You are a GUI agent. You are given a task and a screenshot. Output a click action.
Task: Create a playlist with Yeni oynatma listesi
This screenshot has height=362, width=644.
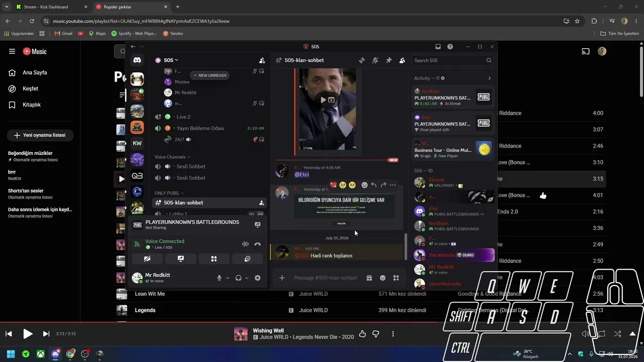tap(40, 135)
